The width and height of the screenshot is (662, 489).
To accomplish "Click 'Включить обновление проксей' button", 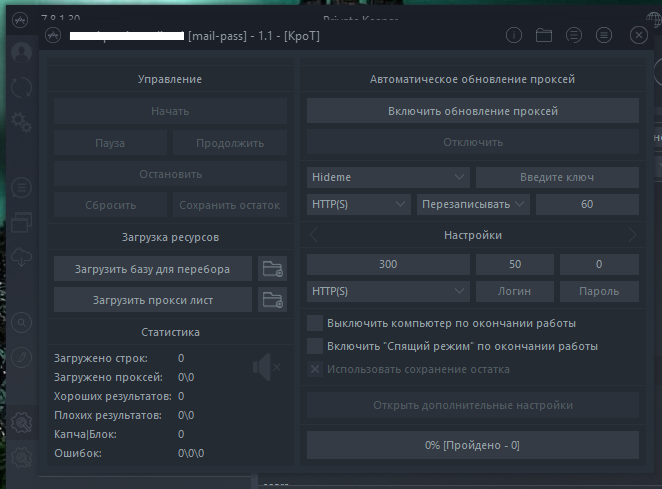I will (472, 111).
